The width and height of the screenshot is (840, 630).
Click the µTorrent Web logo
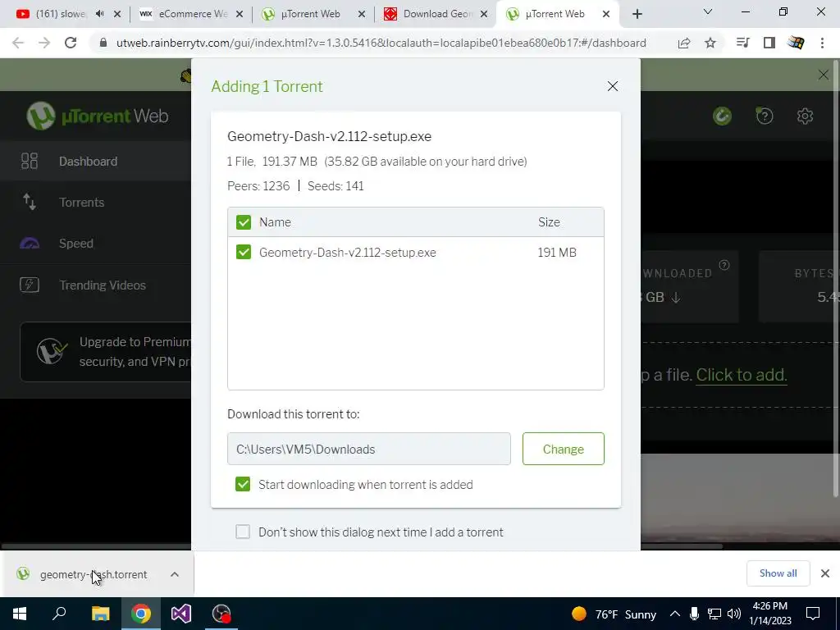tap(98, 116)
